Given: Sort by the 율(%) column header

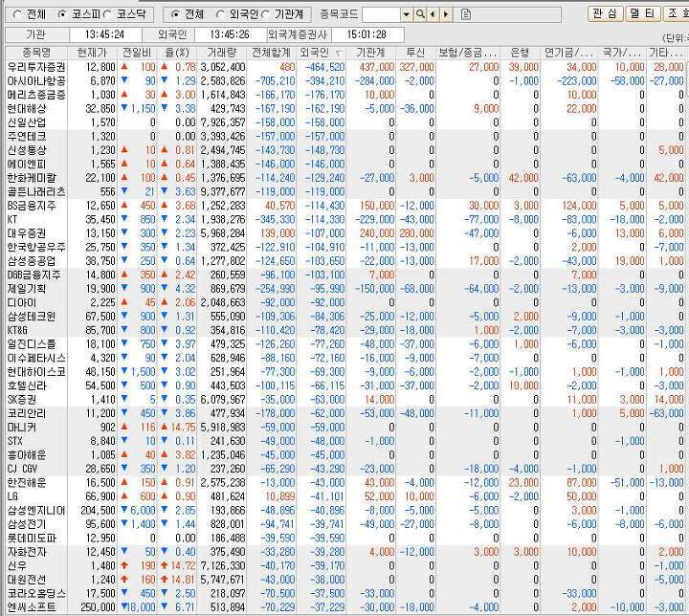Looking at the screenshot, I should click(177, 53).
